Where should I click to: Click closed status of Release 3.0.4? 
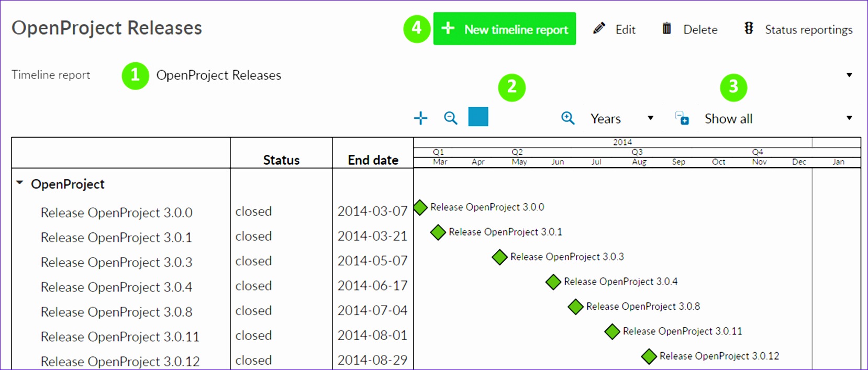pyautogui.click(x=253, y=286)
